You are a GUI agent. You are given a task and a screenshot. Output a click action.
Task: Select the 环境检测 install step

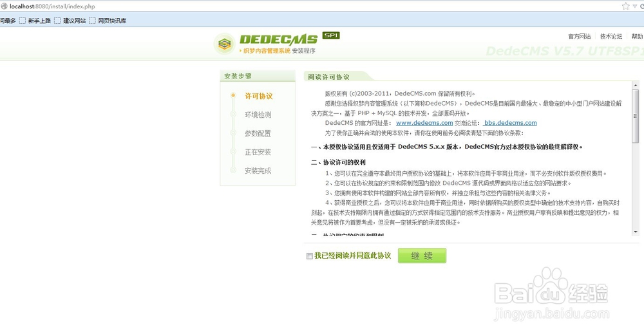(x=258, y=115)
